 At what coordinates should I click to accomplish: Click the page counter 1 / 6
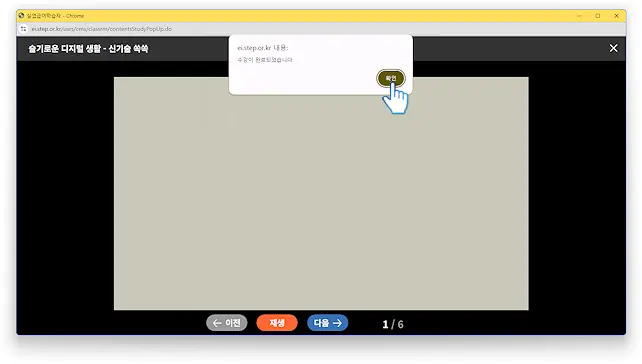pyautogui.click(x=393, y=324)
